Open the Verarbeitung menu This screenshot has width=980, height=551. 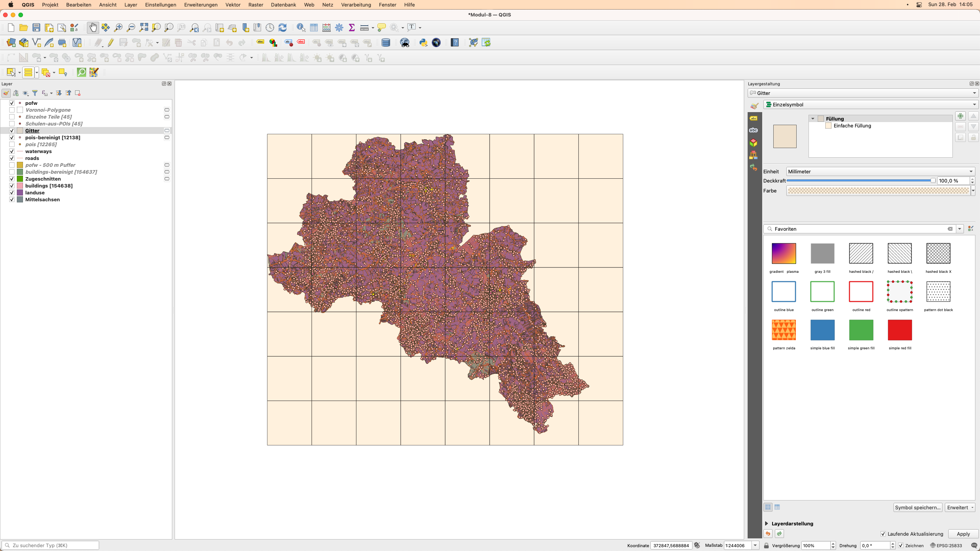[x=356, y=5]
